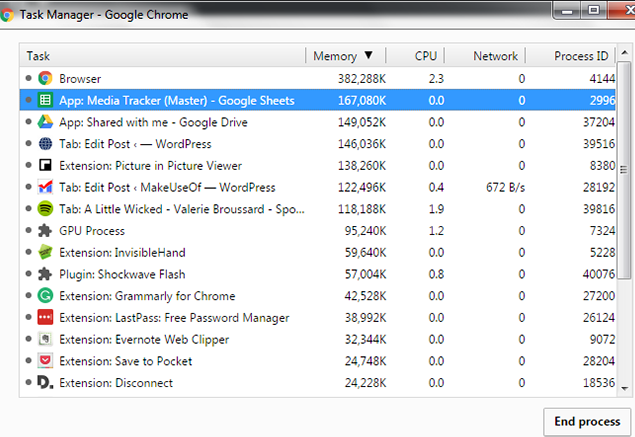Click the Chrome icon of Browser task
The image size is (635, 437).
point(45,78)
